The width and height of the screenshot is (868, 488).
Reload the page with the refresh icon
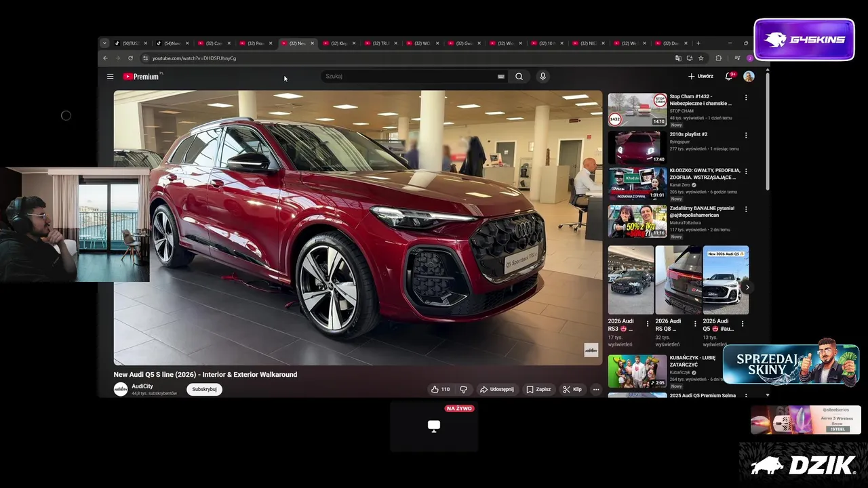coord(130,58)
